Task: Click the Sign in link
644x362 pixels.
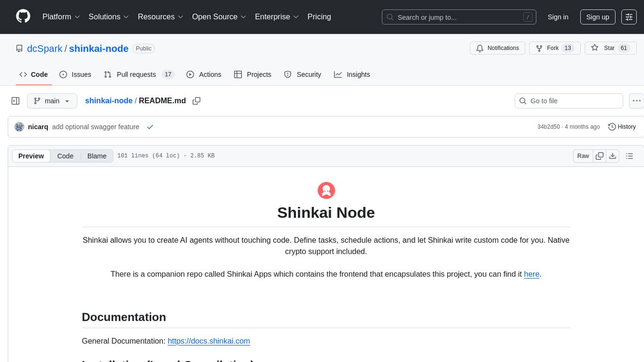Action: [x=558, y=17]
